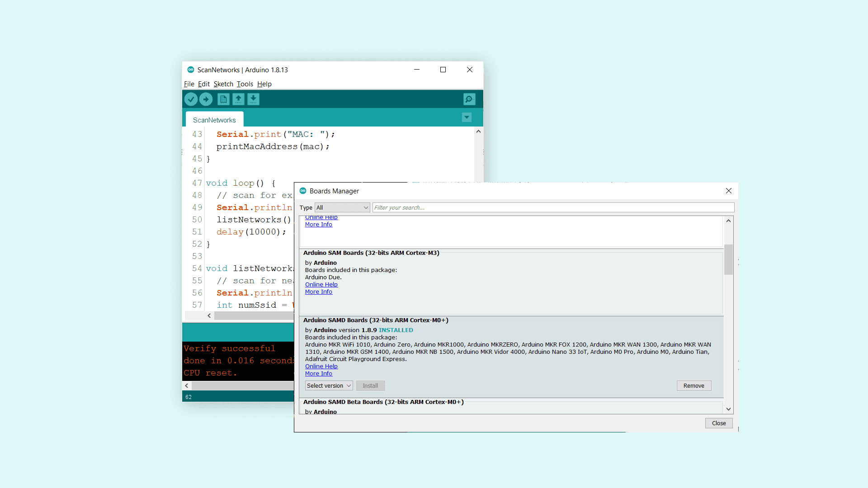
Task: Expand the Type filter dropdown
Action: [342, 207]
